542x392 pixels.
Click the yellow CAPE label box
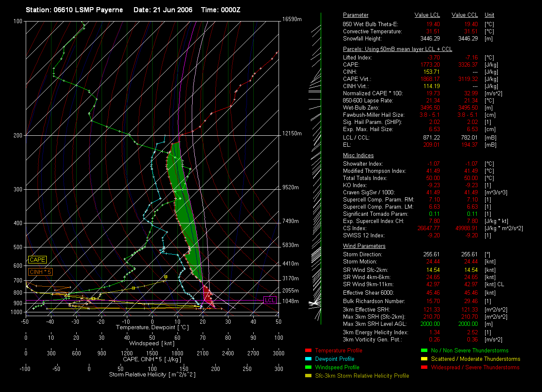click(37, 260)
